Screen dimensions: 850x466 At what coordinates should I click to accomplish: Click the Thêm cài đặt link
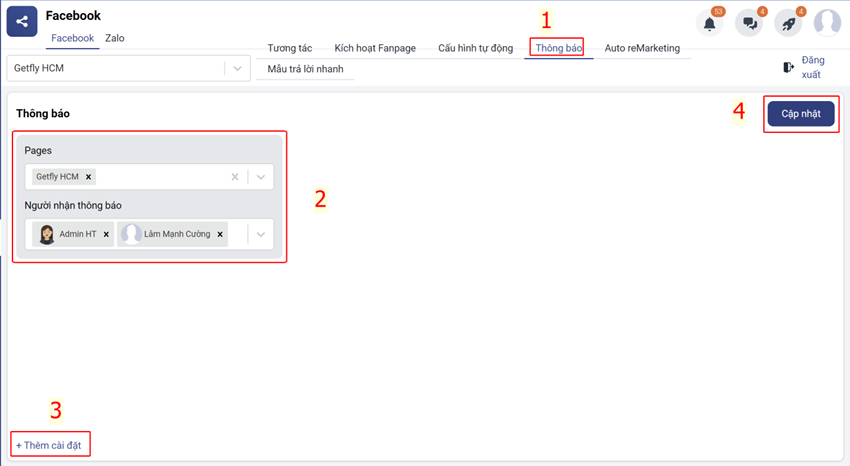49,444
